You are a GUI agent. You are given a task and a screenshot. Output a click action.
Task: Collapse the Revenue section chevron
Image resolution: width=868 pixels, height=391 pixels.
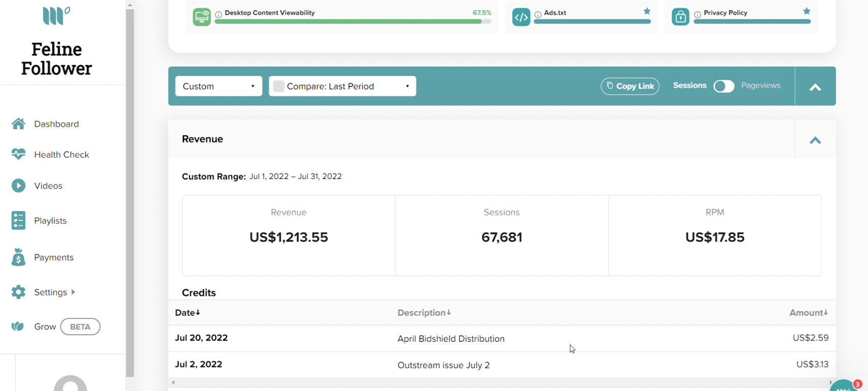pos(815,140)
